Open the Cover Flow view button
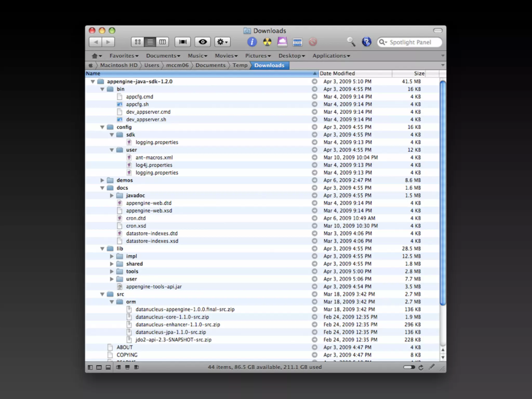532x399 pixels. point(183,42)
